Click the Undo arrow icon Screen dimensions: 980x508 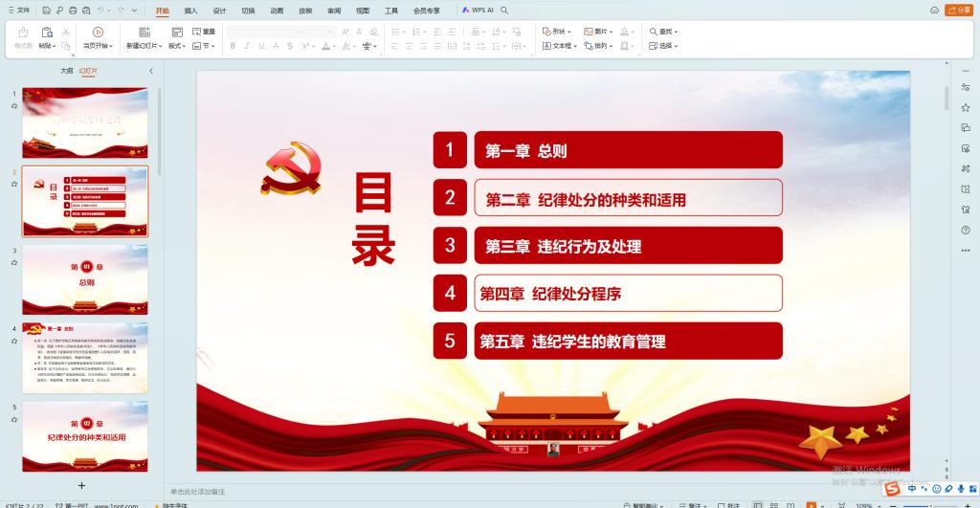[x=101, y=10]
